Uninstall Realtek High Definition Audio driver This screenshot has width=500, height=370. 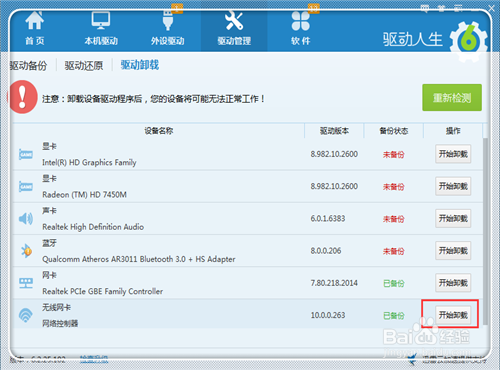[x=453, y=219]
